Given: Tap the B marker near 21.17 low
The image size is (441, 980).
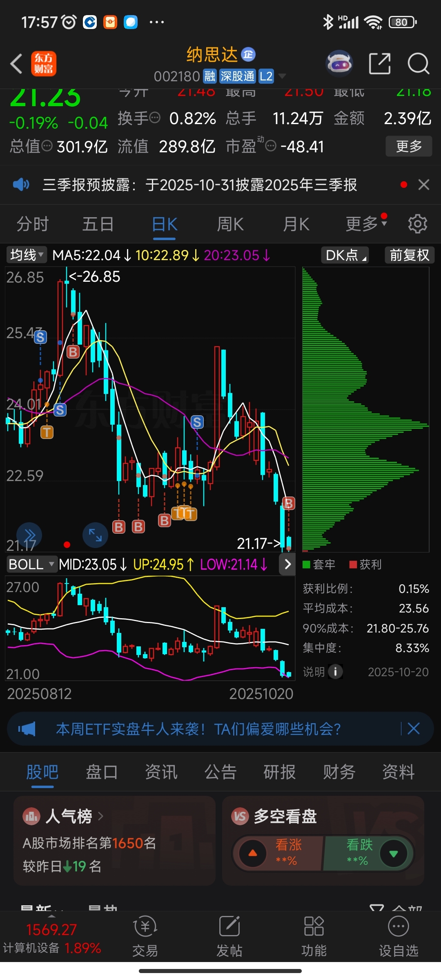Looking at the screenshot, I should [289, 503].
